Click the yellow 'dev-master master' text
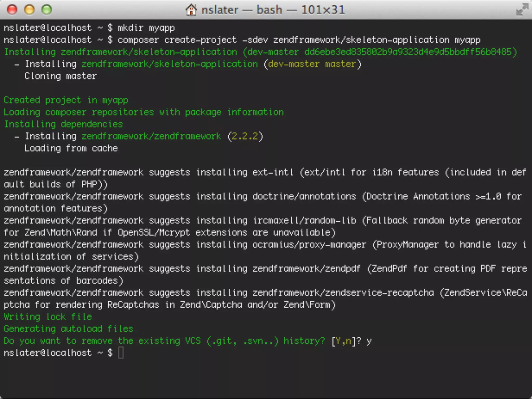This screenshot has width=532, height=399. click(312, 64)
